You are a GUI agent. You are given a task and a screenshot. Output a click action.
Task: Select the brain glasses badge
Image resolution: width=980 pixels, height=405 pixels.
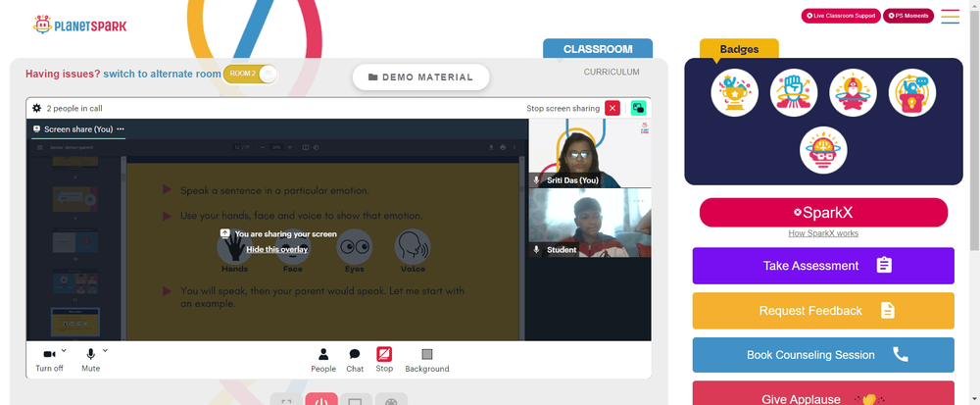pos(823,150)
